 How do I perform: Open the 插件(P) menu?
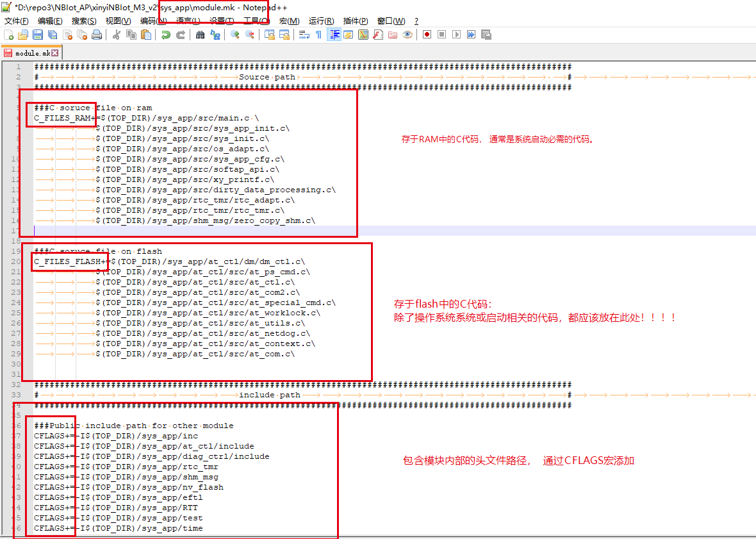click(x=356, y=21)
